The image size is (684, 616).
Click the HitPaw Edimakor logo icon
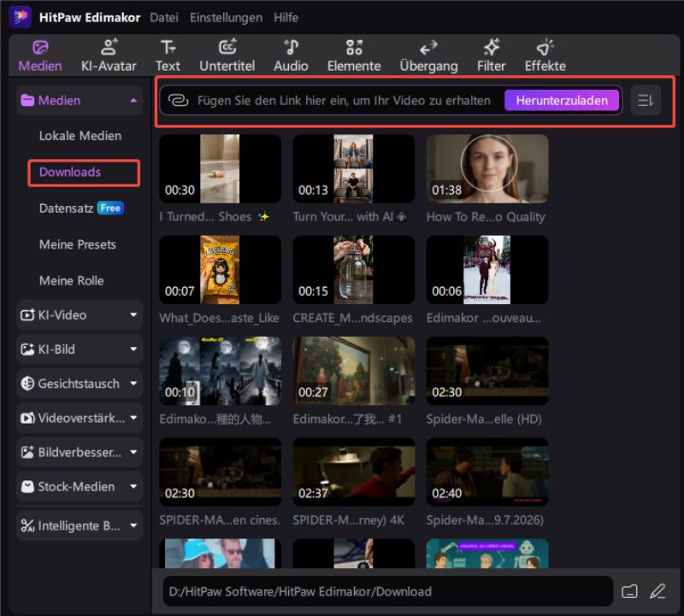(x=20, y=17)
